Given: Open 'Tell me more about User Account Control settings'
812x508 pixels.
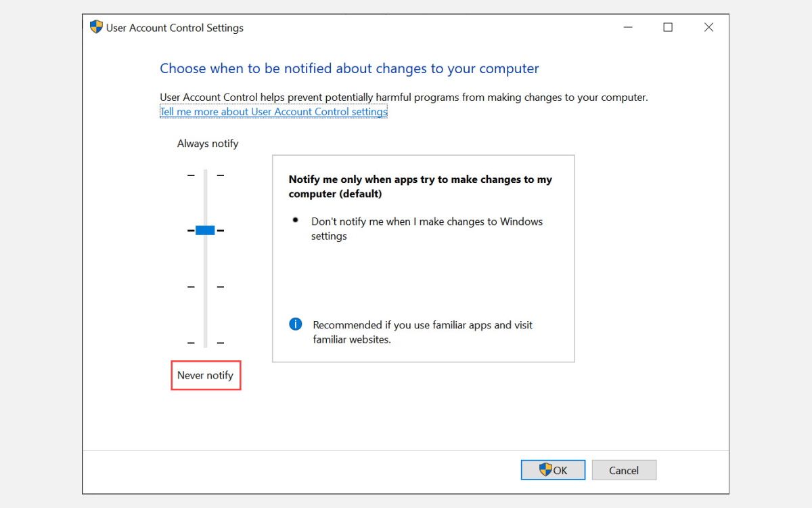Looking at the screenshot, I should click(x=273, y=112).
